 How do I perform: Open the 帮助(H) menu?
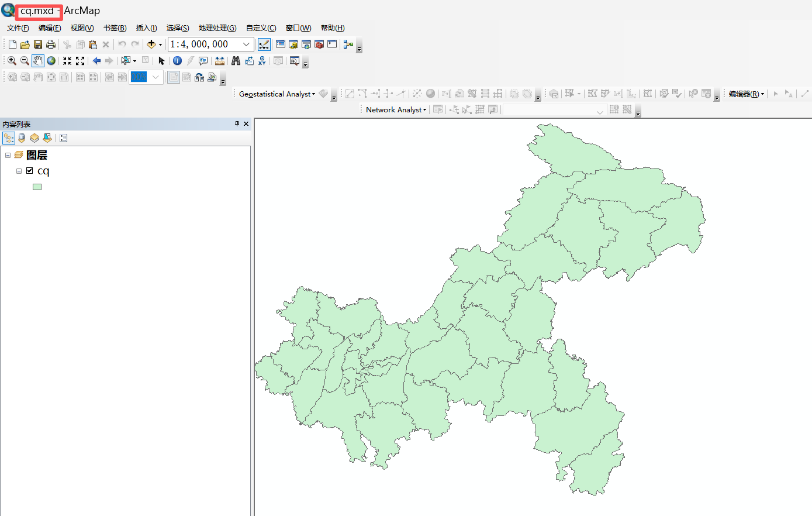[333, 28]
